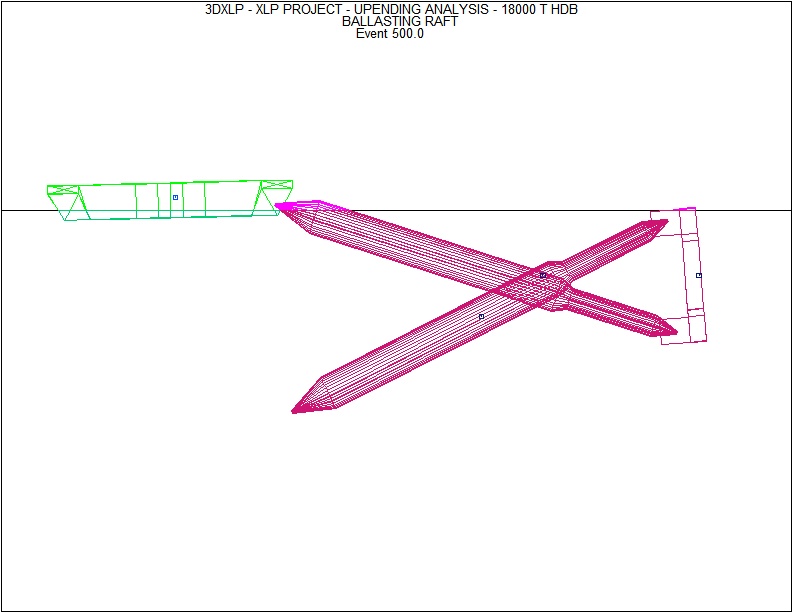
Task: Click the plot title mentioning UPENDING ANALYSIS
Action: coord(391,9)
